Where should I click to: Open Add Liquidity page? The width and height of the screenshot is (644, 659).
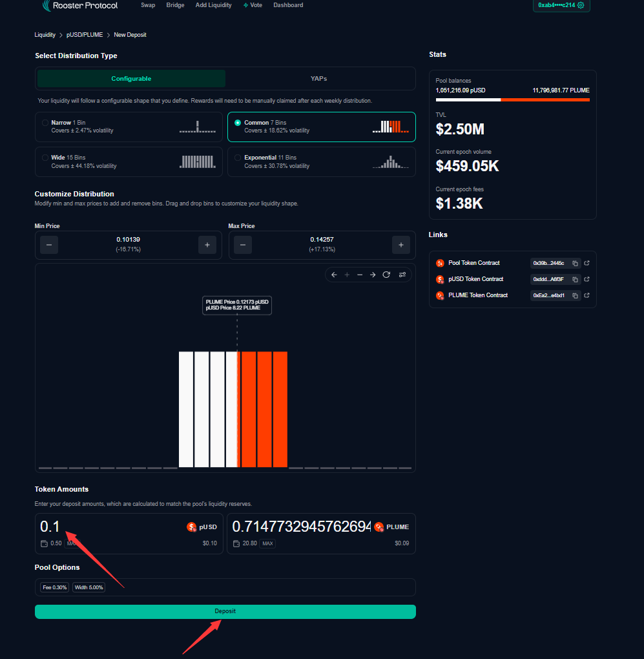(213, 5)
